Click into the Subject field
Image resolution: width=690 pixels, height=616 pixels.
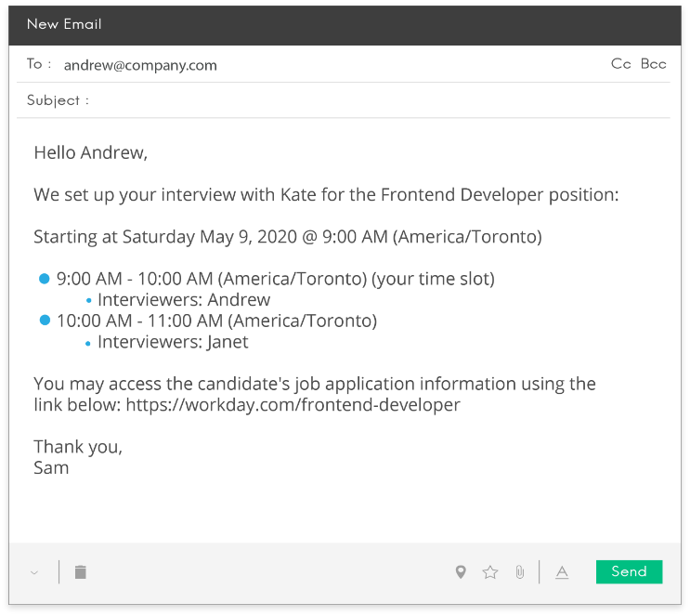(371, 100)
